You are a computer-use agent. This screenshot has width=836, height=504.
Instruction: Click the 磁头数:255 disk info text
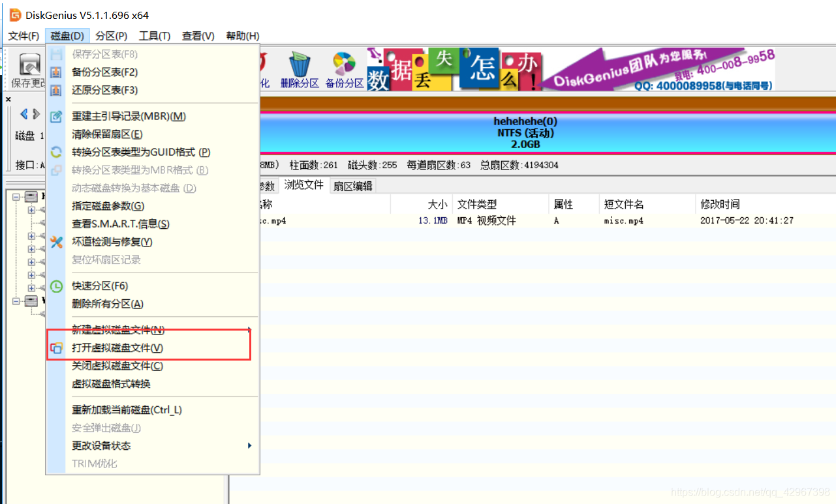(x=372, y=166)
